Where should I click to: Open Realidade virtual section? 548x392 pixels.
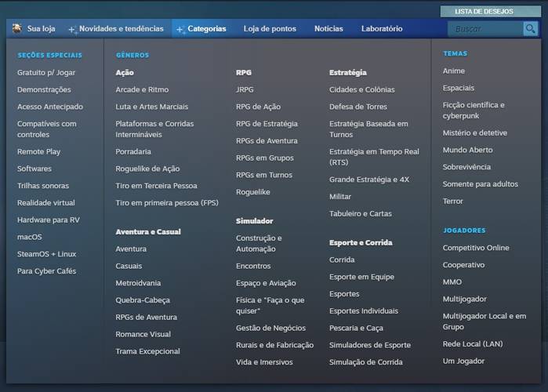[x=46, y=203]
